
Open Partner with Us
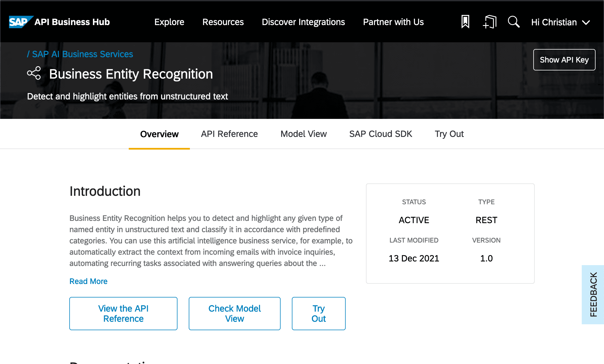(x=393, y=22)
